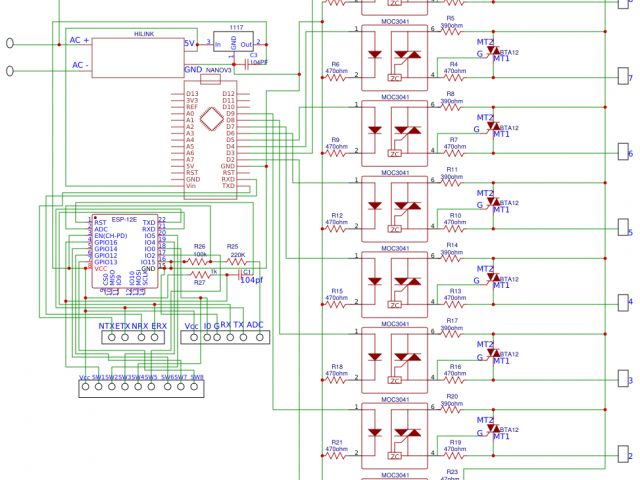Click the ADC pin on the programming header
Image resolution: width=640 pixels, height=480 pixels.
(x=257, y=337)
